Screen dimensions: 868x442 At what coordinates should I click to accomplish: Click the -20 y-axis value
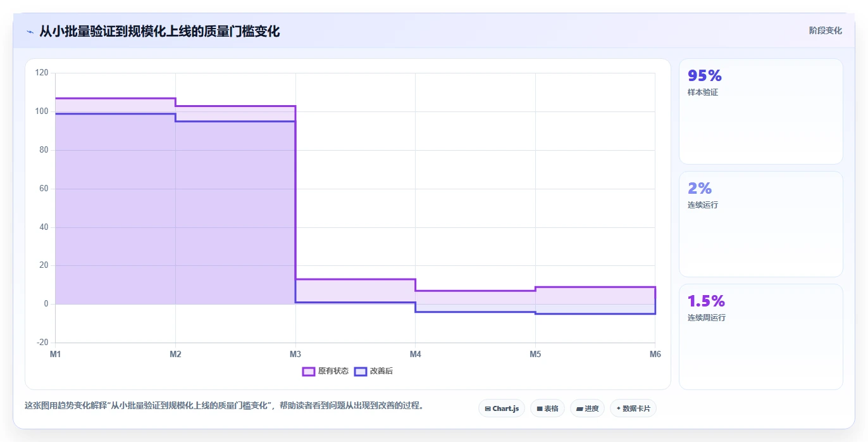pos(42,343)
